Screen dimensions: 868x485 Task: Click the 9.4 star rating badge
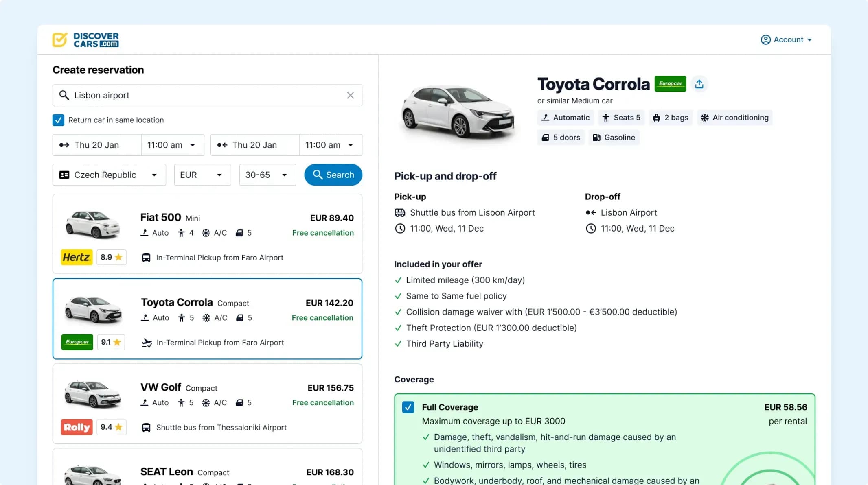pyautogui.click(x=111, y=427)
